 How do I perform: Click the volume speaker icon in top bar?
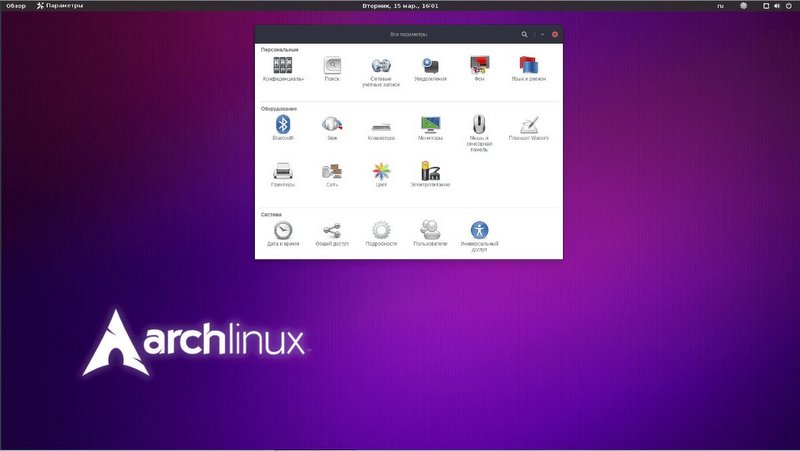click(777, 6)
